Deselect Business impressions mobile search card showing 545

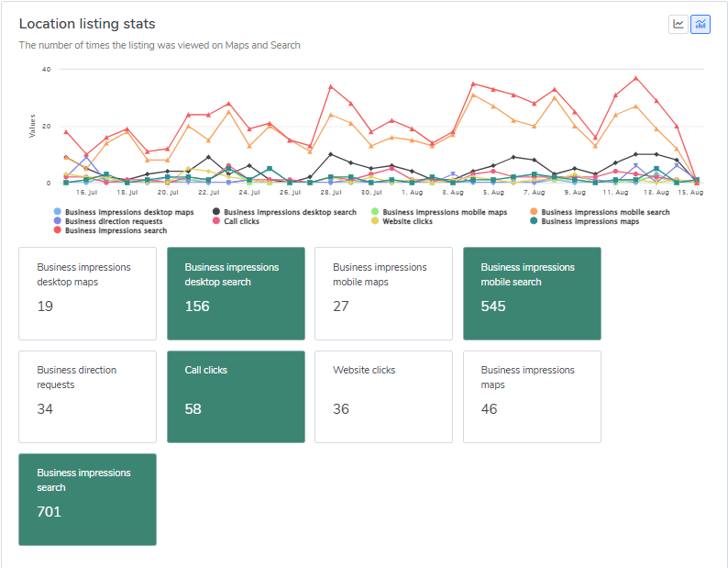point(532,294)
